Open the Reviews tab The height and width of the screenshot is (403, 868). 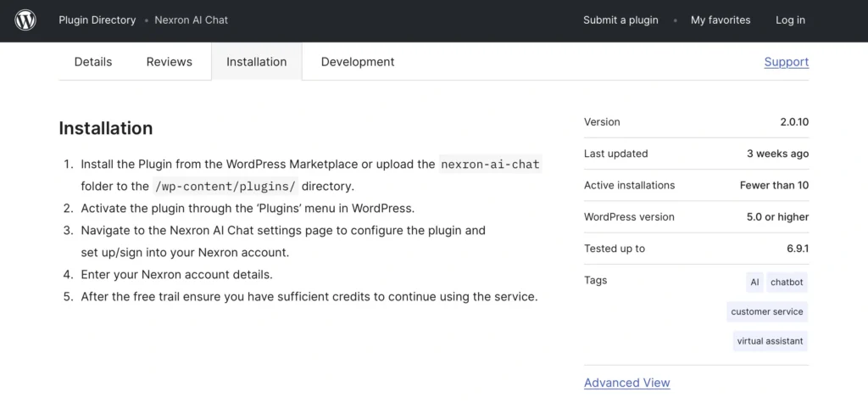pyautogui.click(x=169, y=62)
